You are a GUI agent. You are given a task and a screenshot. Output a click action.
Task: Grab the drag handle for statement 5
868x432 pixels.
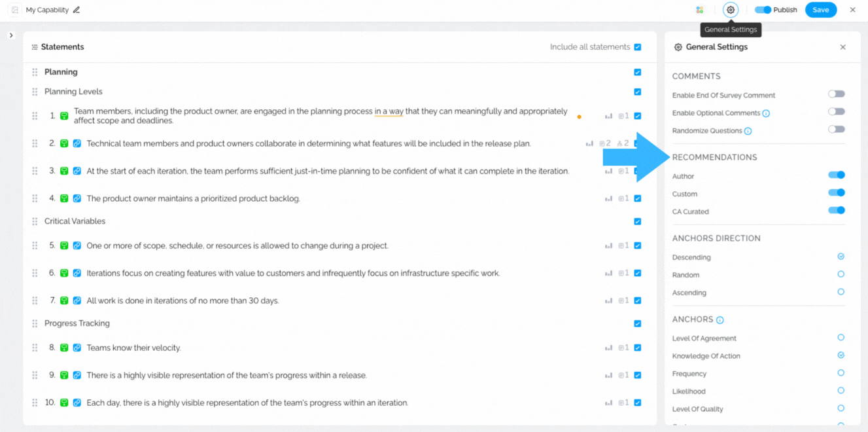pyautogui.click(x=35, y=245)
